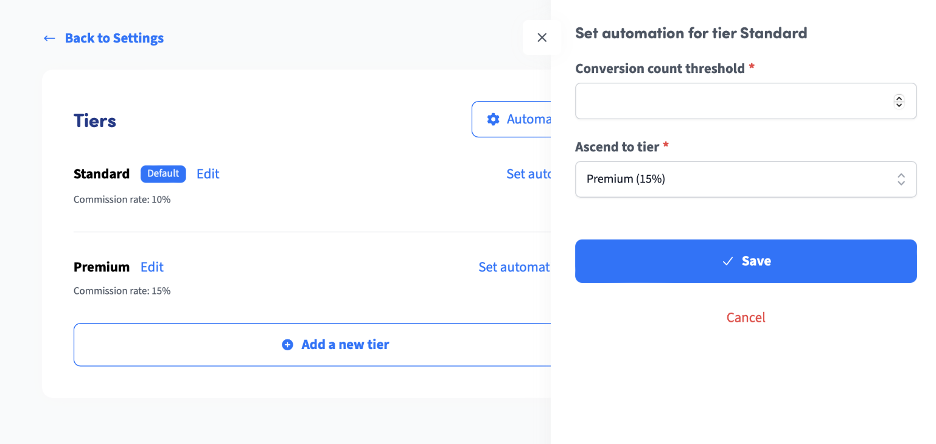Click the gear icon on Automation button

click(x=493, y=119)
